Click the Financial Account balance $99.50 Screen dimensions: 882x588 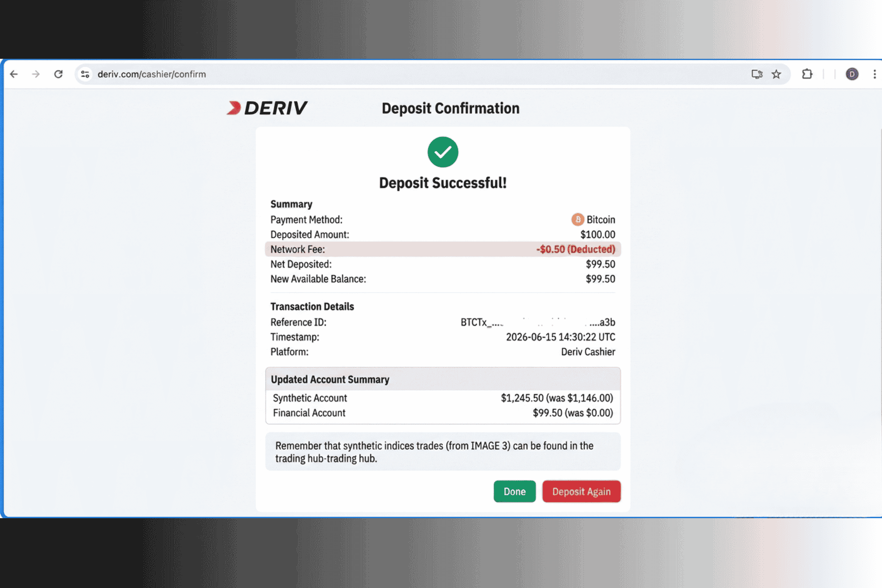(x=573, y=413)
